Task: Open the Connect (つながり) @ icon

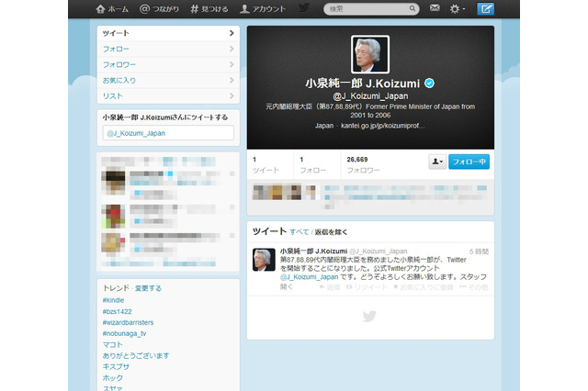Action: [145, 9]
